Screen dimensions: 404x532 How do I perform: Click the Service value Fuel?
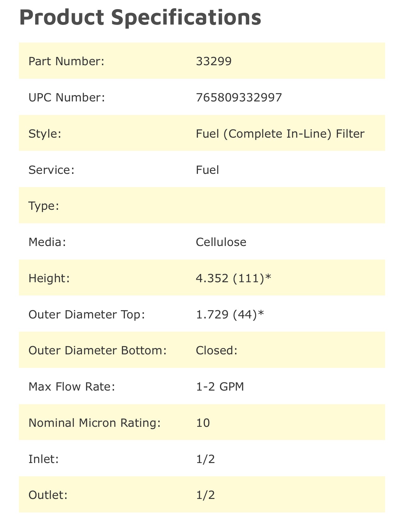point(207,170)
